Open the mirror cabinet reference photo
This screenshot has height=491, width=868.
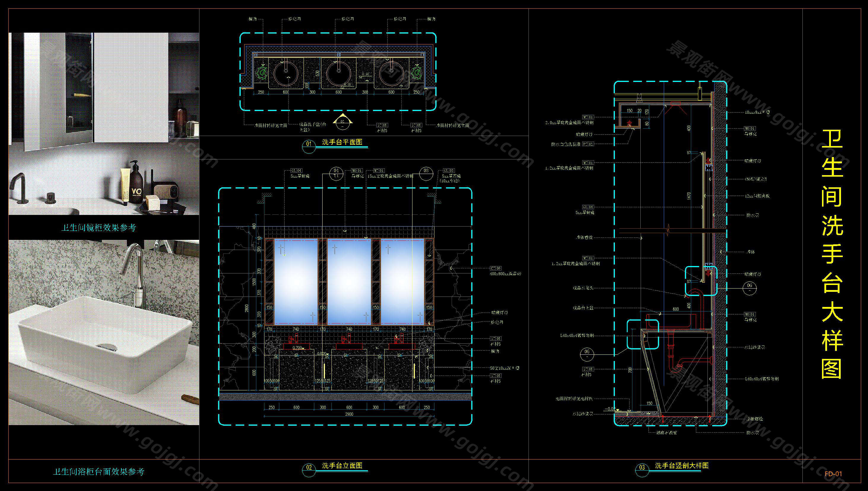pyautogui.click(x=104, y=123)
